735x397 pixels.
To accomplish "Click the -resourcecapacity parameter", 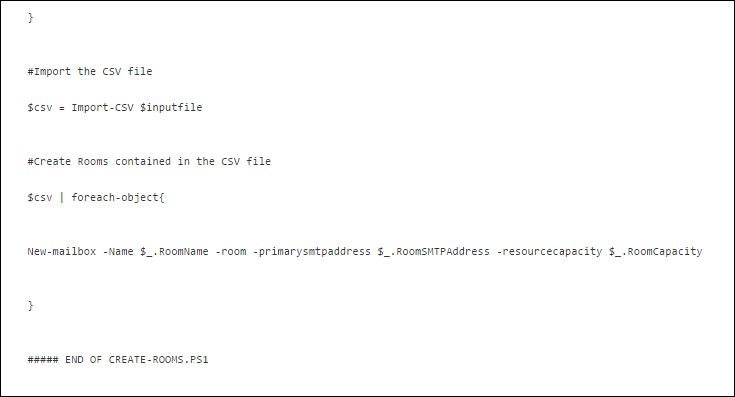I will tap(549, 251).
